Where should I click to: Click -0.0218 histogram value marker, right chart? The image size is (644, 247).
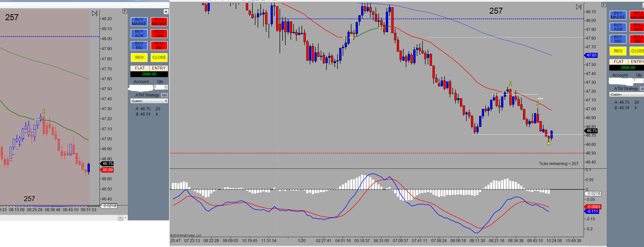(x=593, y=194)
